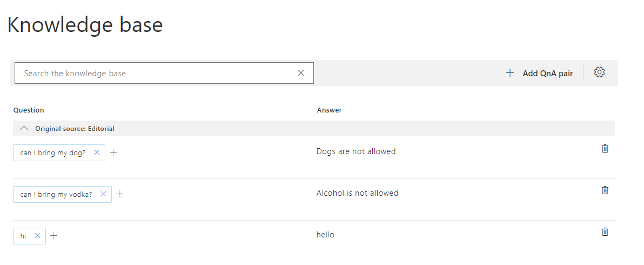644x265 pixels.
Task: Add alternative phrasing to the vodka question
Action: [120, 194]
